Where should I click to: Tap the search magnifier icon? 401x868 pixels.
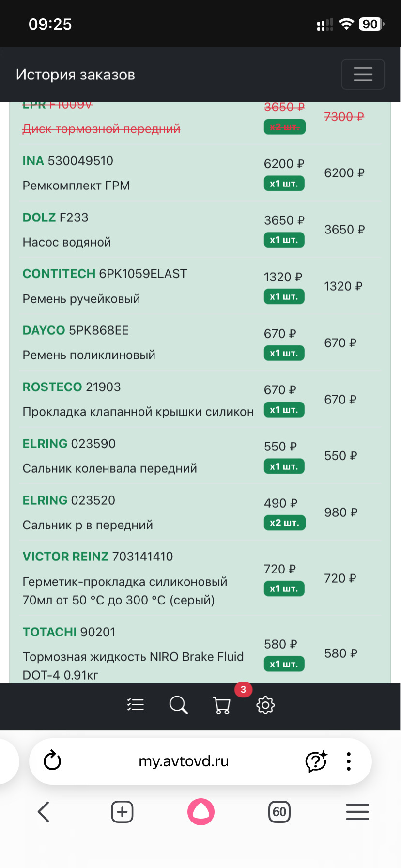(x=178, y=705)
